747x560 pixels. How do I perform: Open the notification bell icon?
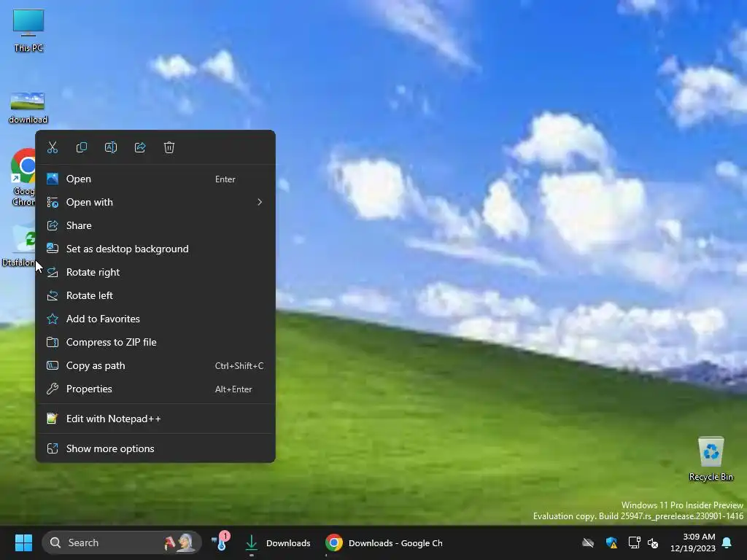(727, 542)
